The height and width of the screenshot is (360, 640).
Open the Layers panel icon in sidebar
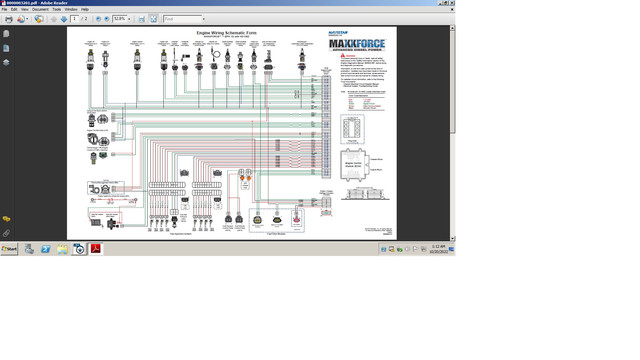pyautogui.click(x=6, y=62)
